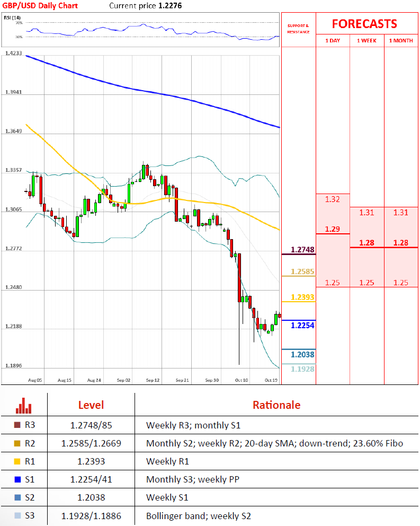Select the 1 DAY forecast column header
Viewport: 420px width, 526px height.
(333, 41)
